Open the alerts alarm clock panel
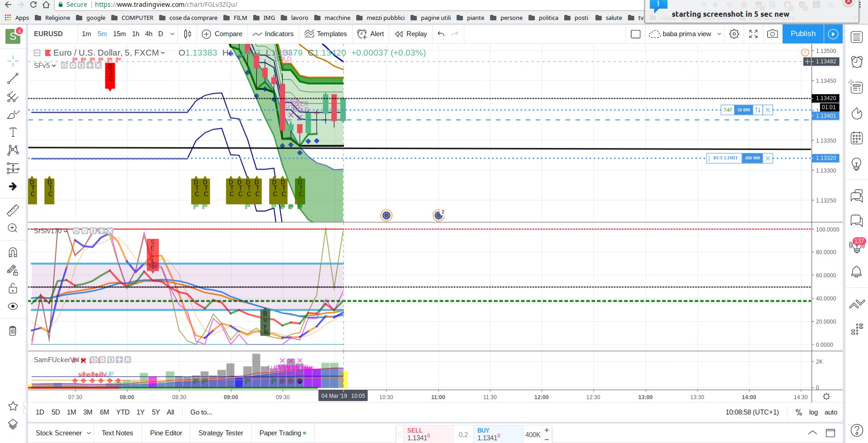Screen dimensions: 868x443 (x=857, y=62)
